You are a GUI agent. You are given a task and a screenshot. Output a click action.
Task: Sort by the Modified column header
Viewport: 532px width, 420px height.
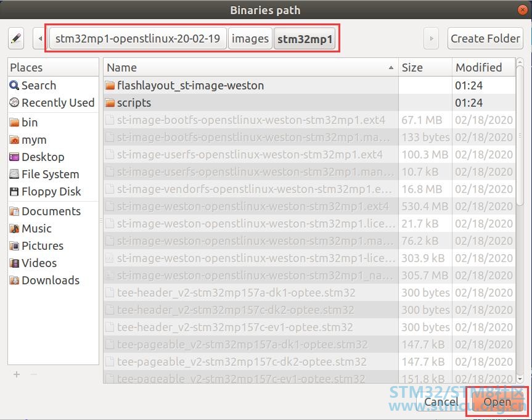tap(484, 68)
